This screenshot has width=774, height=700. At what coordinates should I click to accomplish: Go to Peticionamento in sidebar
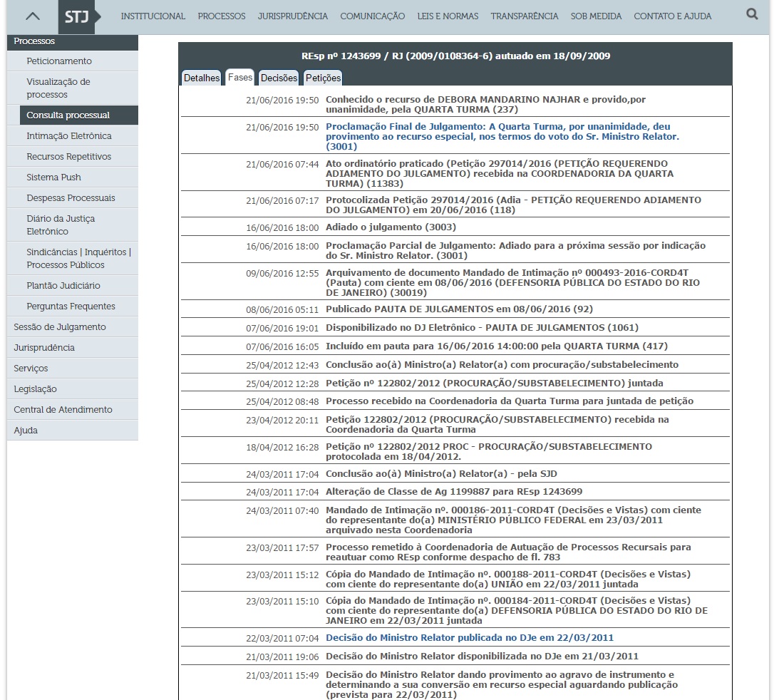click(59, 61)
